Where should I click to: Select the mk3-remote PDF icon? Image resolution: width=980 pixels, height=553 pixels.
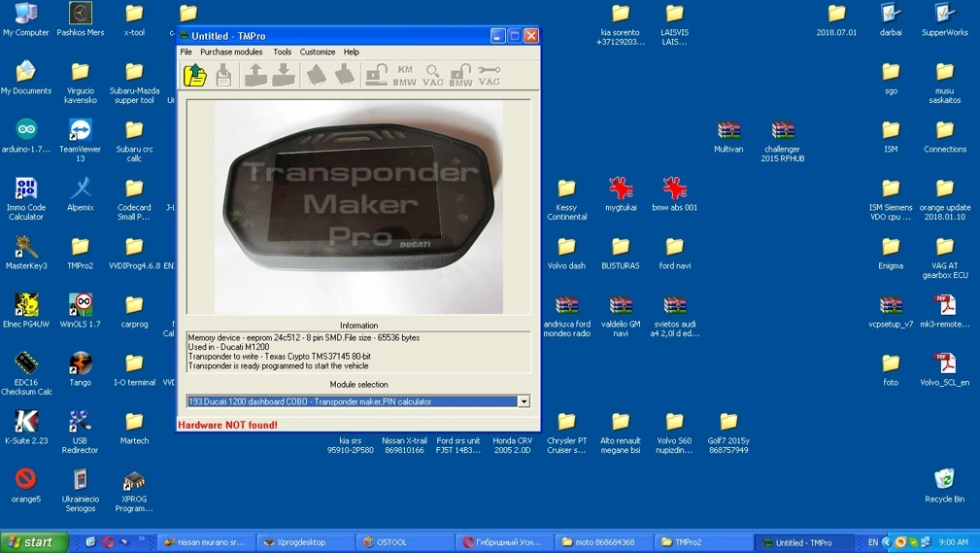[944, 311]
